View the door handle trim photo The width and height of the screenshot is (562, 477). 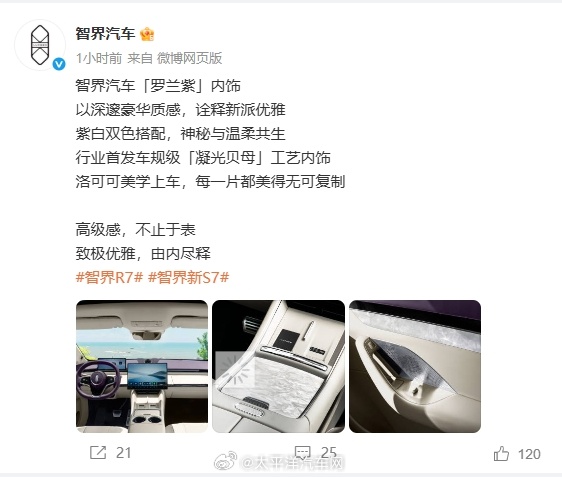pyautogui.click(x=415, y=366)
